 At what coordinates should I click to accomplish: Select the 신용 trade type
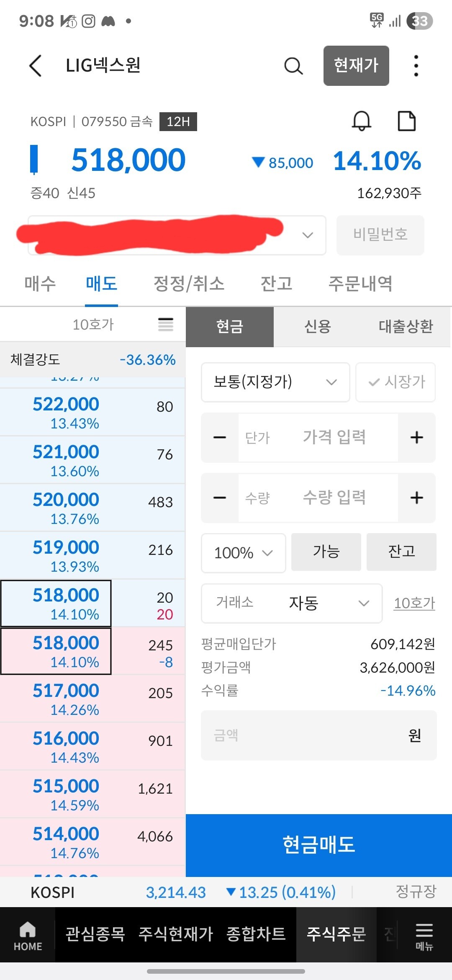[318, 327]
